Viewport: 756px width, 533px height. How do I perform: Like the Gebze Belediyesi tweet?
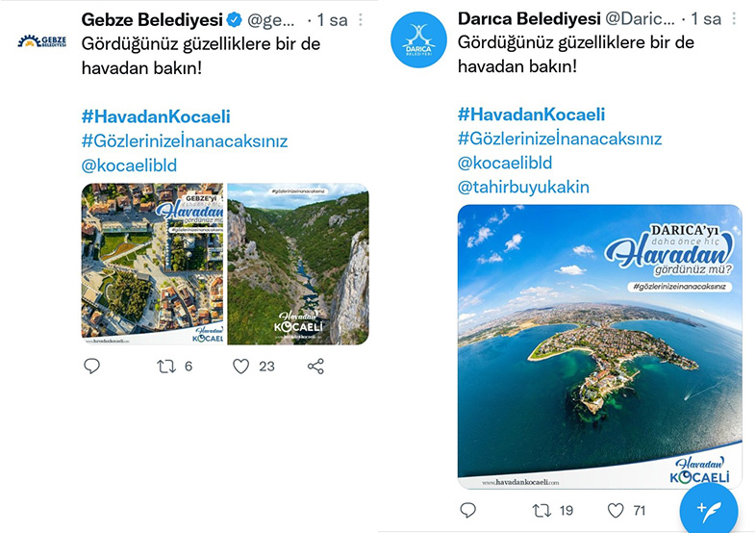pyautogui.click(x=241, y=366)
